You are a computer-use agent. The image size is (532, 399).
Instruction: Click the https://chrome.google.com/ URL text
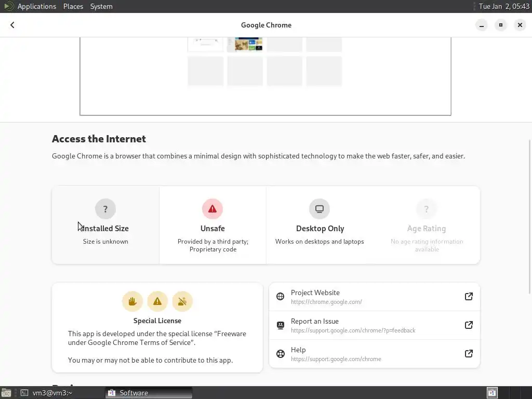pos(326,302)
